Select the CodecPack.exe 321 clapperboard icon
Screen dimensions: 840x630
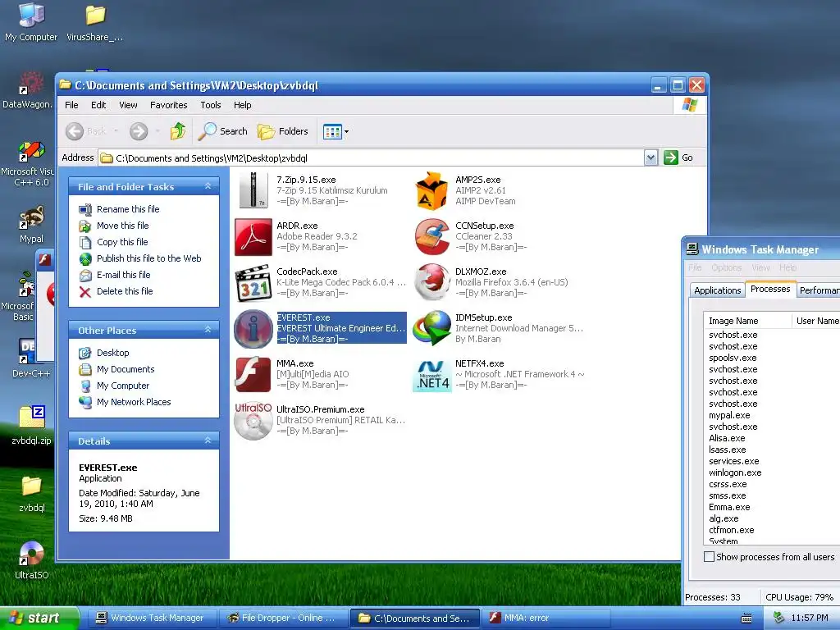253,283
